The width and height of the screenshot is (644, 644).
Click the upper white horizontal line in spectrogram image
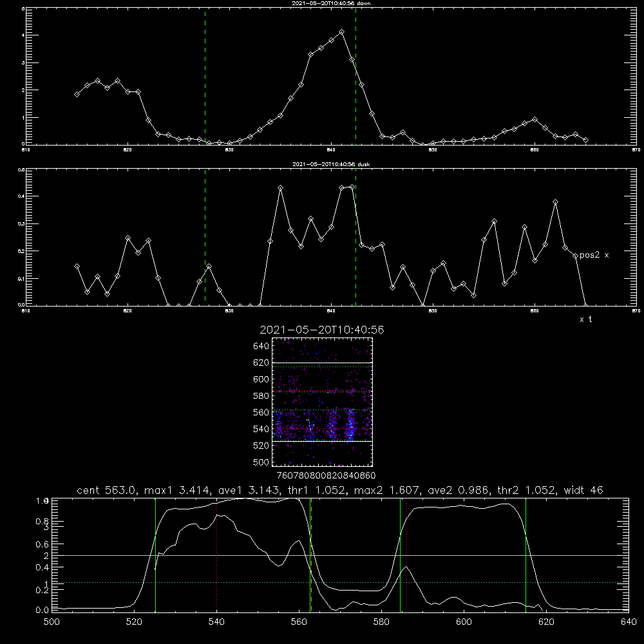click(x=322, y=363)
